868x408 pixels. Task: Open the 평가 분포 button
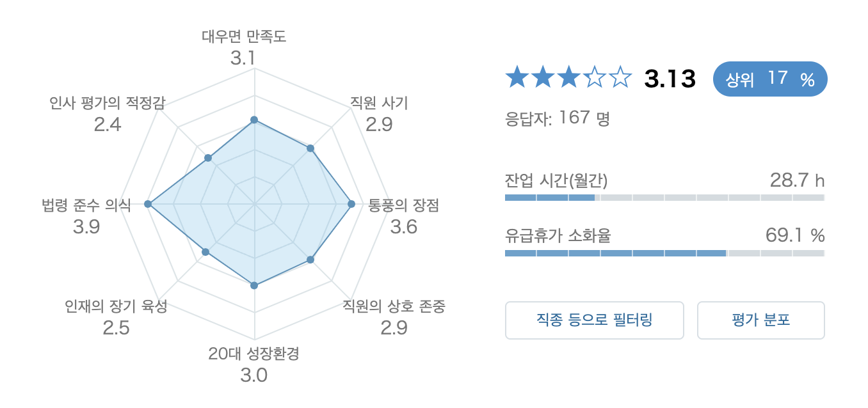pyautogui.click(x=760, y=320)
